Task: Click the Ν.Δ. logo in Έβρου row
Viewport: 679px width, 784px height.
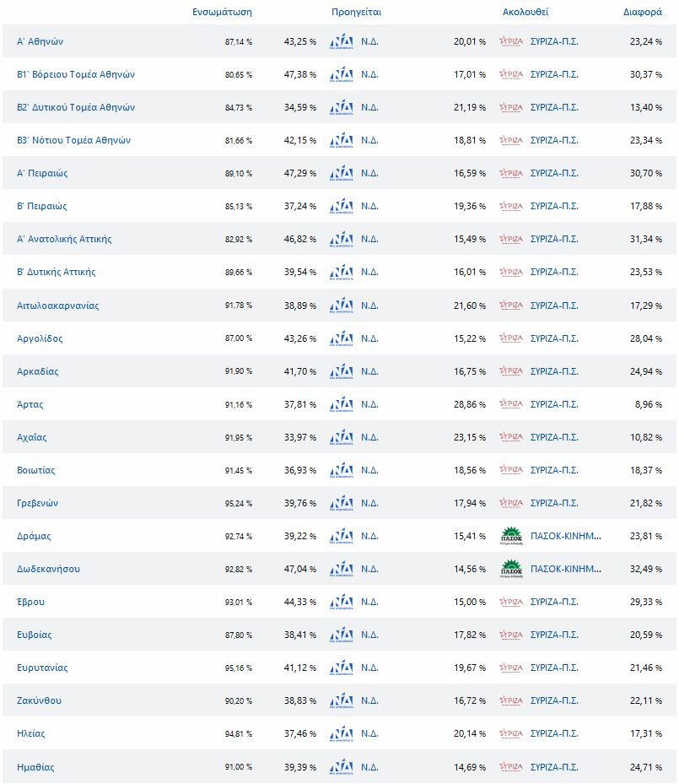Action: (342, 602)
